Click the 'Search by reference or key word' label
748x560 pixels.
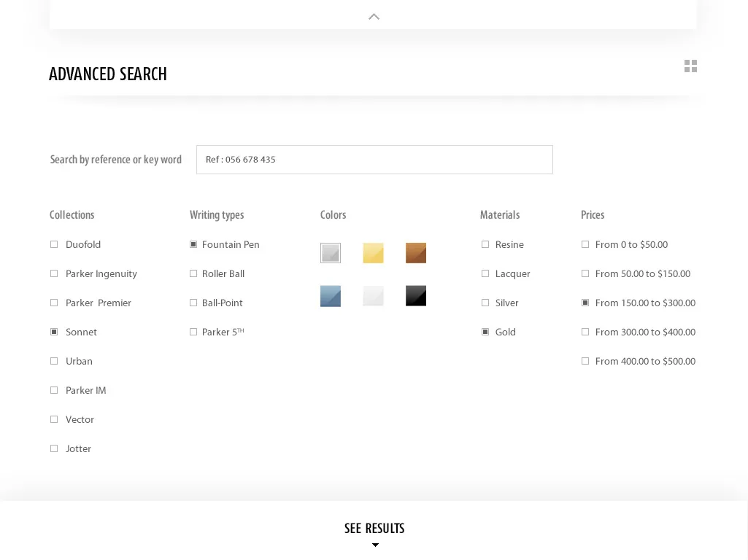pos(116,160)
